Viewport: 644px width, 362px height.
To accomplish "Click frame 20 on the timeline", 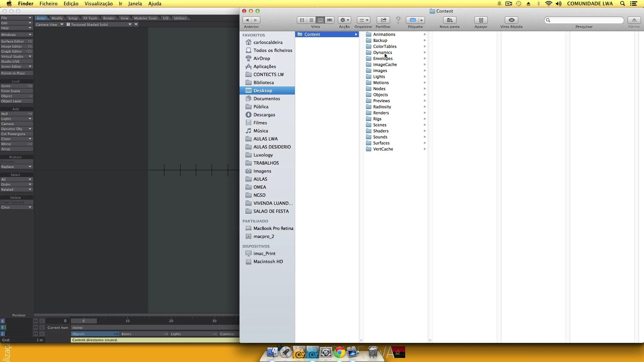I will (x=171, y=321).
